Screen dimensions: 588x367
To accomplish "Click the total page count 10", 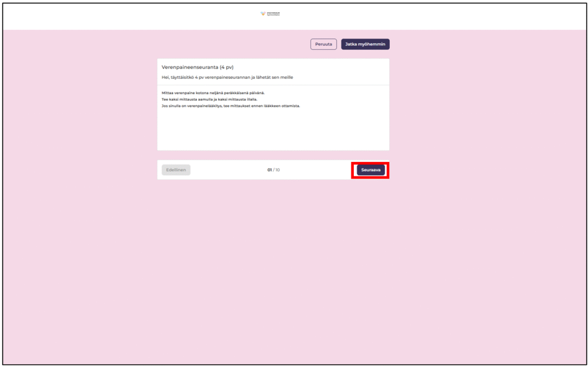I will tap(277, 170).
